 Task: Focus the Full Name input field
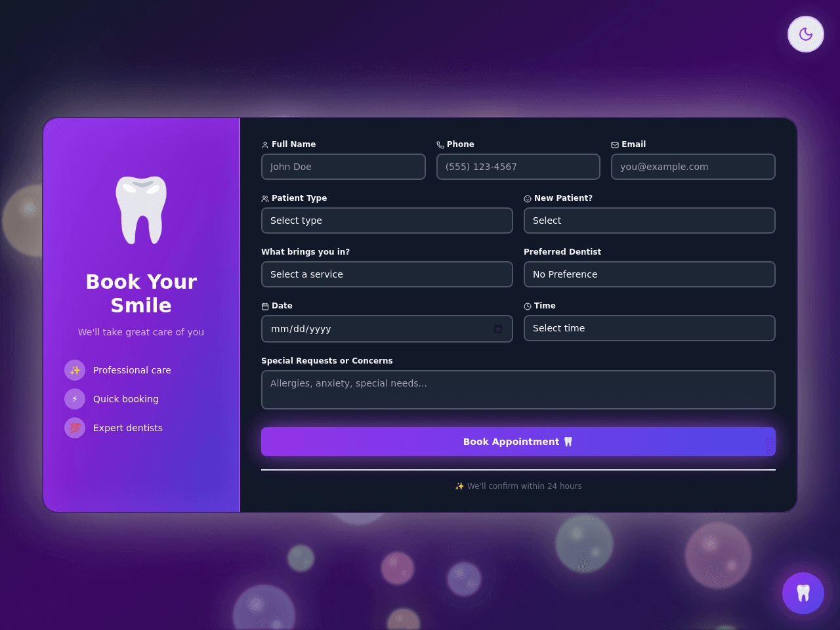pos(343,167)
